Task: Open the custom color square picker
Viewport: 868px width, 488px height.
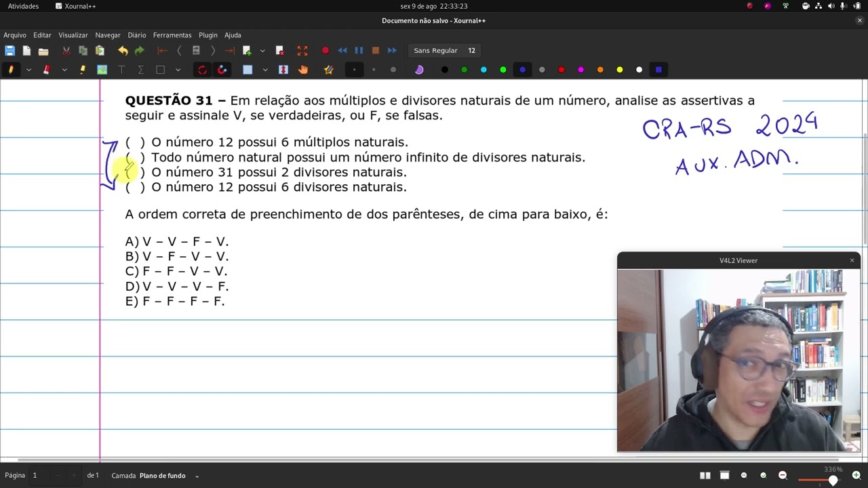Action: (x=658, y=70)
